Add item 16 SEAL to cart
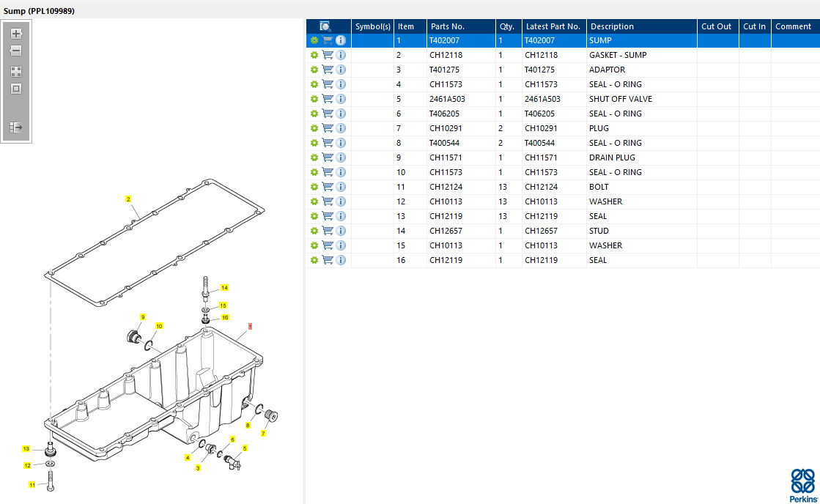 click(x=328, y=260)
